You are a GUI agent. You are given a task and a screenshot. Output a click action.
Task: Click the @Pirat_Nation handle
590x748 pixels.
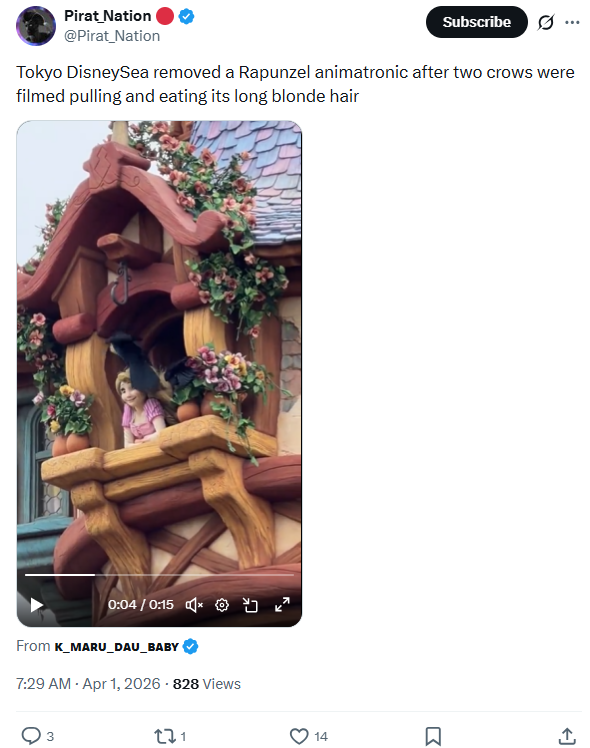(x=112, y=36)
